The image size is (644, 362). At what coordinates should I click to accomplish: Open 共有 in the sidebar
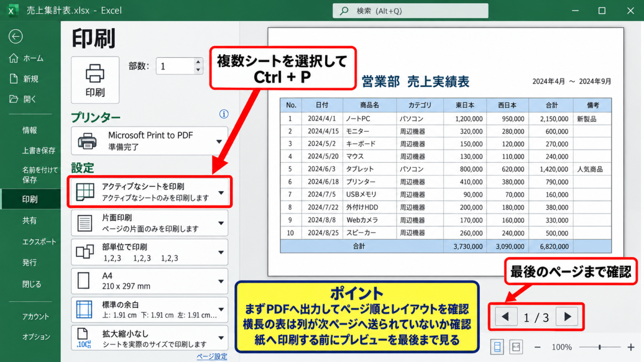pos(30,220)
